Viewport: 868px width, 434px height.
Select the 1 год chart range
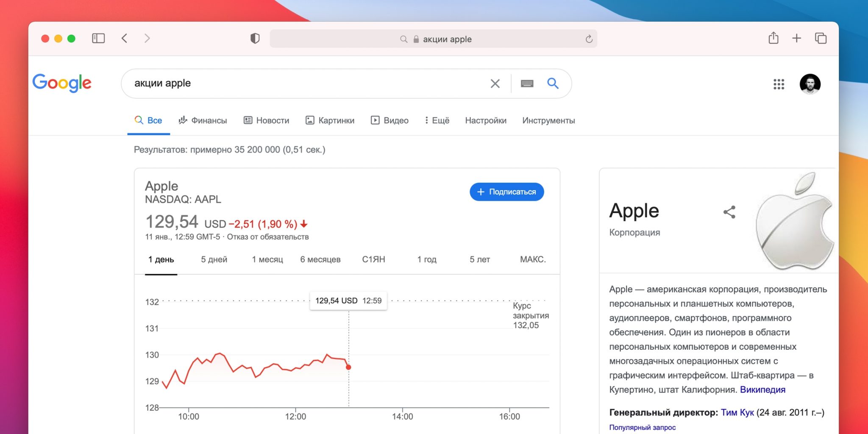click(x=427, y=259)
